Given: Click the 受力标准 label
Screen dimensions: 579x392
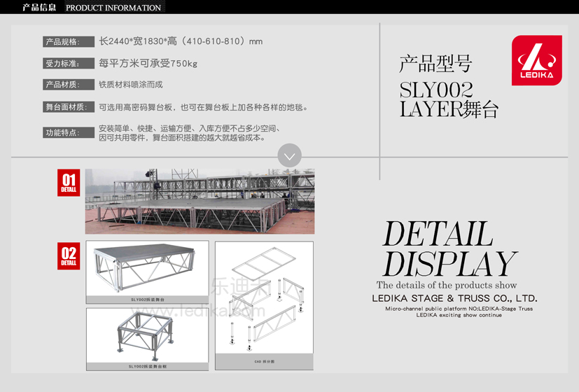Looking at the screenshot, I should pos(69,64).
